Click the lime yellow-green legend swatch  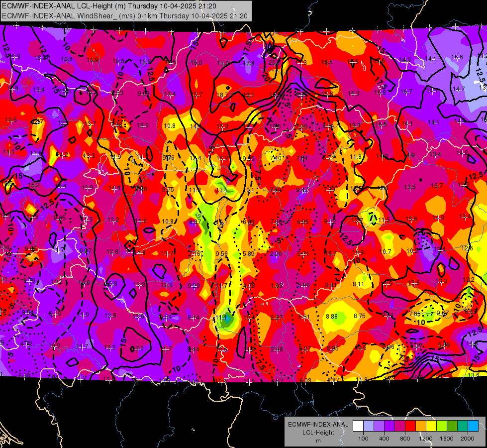(x=441, y=426)
